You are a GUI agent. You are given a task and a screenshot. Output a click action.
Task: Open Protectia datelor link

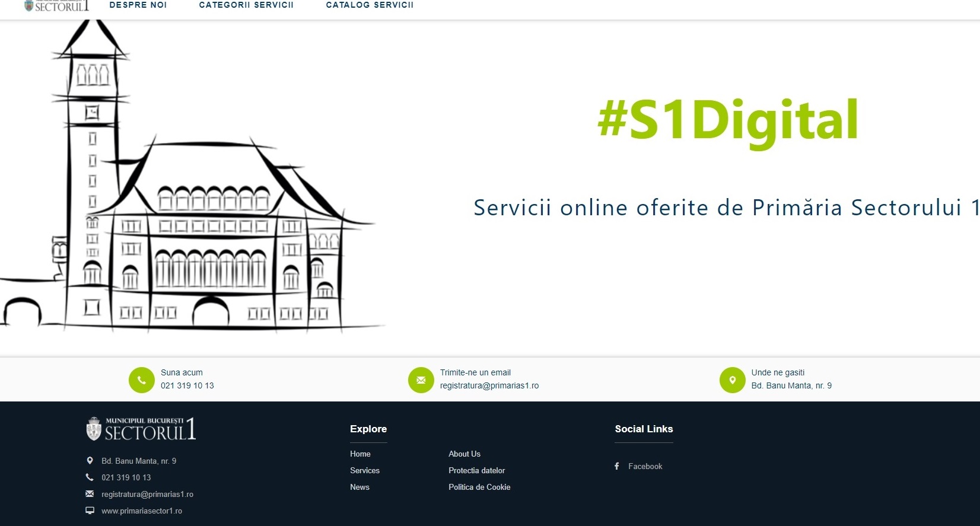pyautogui.click(x=477, y=470)
